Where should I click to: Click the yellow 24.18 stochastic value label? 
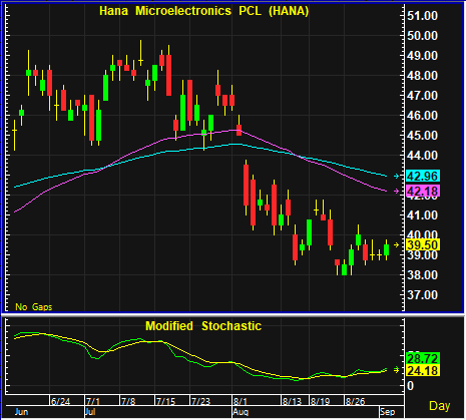coord(423,370)
